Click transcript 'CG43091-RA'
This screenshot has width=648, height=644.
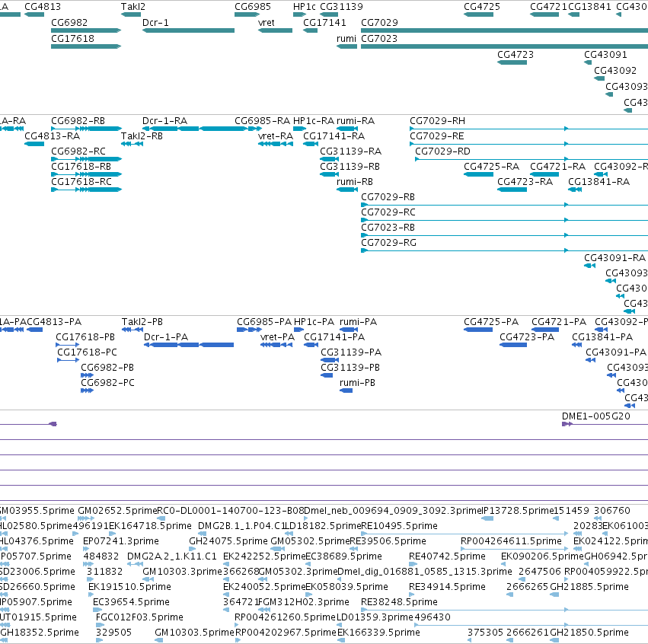(x=615, y=258)
